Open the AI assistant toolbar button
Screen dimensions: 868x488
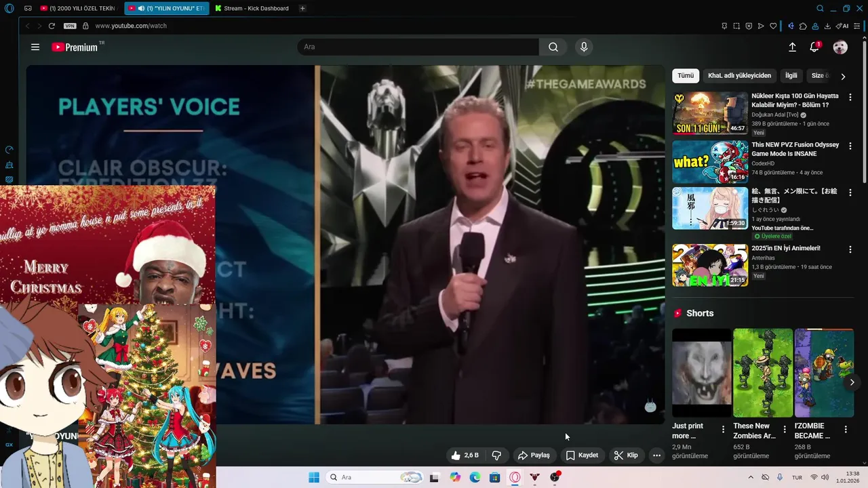(842, 26)
